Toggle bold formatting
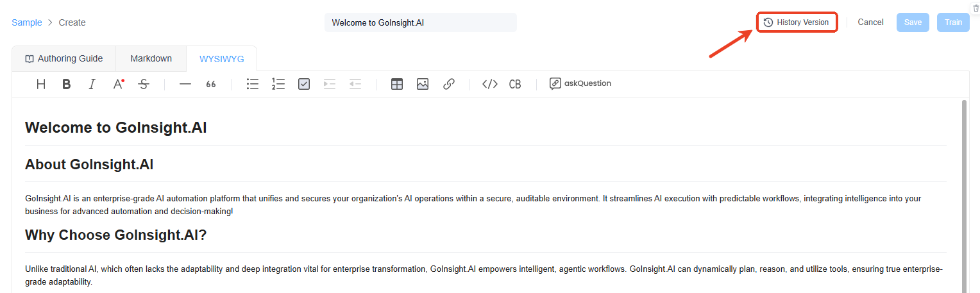Viewport: 980px width, 293px height. point(66,84)
